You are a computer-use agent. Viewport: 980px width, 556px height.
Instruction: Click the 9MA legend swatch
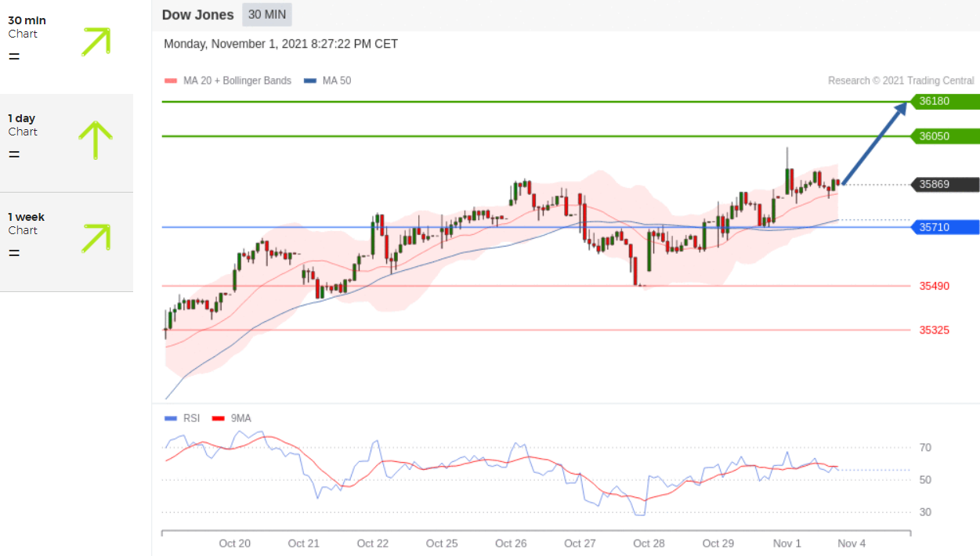point(219,418)
